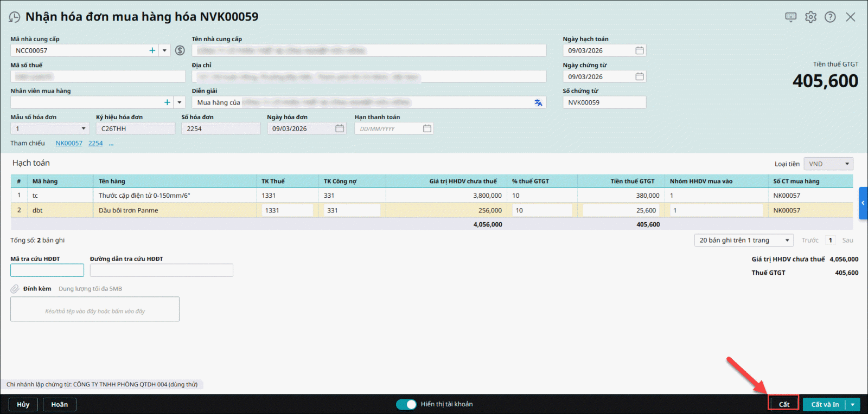Image resolution: width=868 pixels, height=414 pixels.
Task: Expand the Cất và In dropdown arrow
Action: [x=853, y=404]
